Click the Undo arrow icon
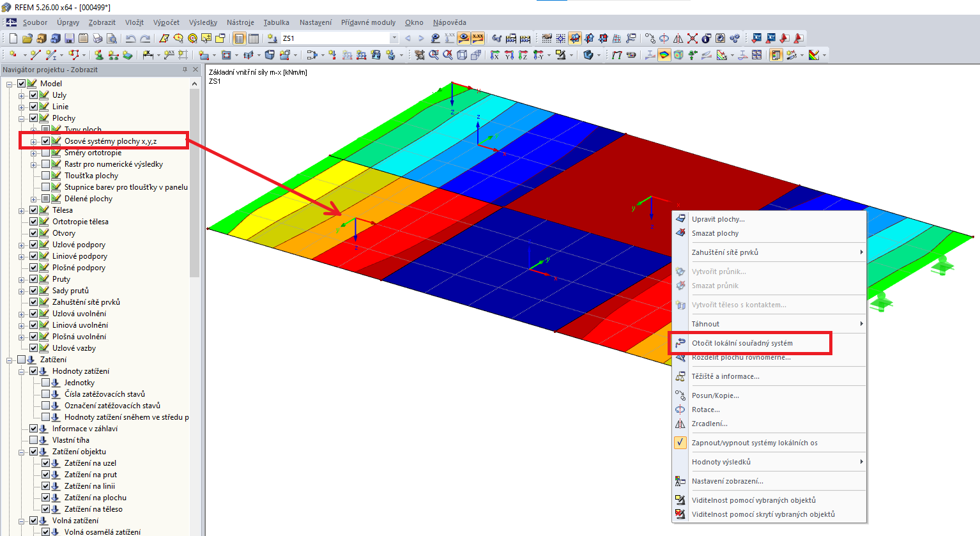 (130, 38)
